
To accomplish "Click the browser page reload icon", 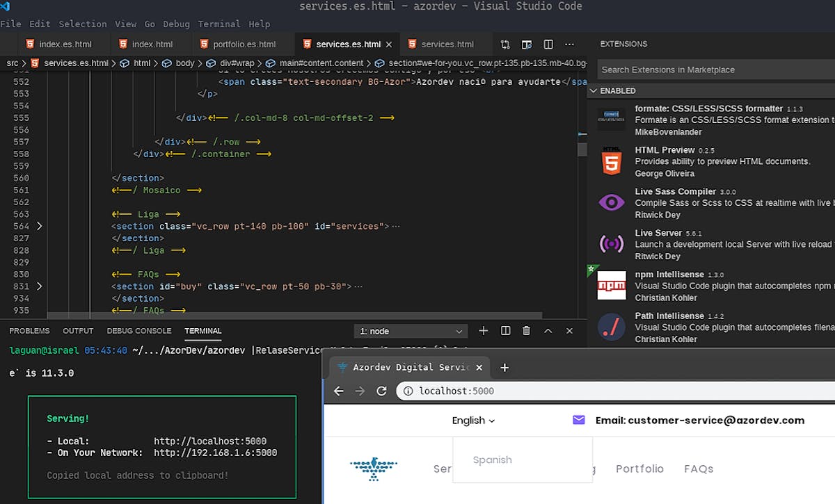I will (x=381, y=391).
